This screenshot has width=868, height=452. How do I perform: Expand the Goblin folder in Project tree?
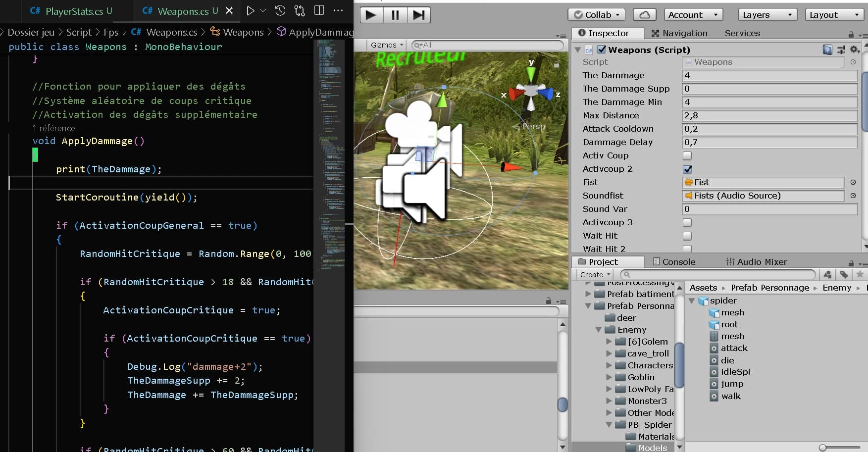609,377
